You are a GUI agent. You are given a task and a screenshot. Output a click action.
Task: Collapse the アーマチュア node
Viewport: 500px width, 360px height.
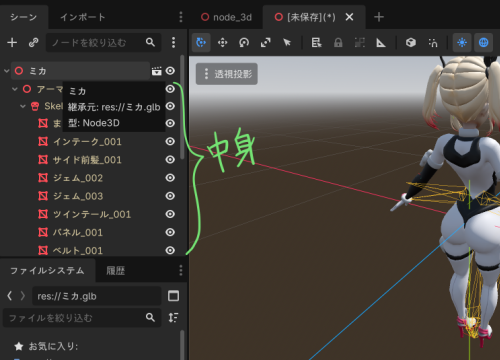tap(15, 89)
